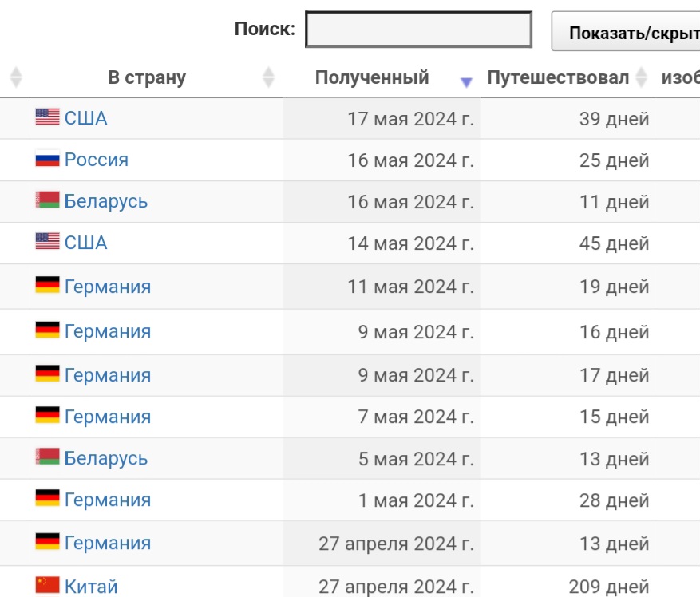
Task: Sort by the Полученный column arrow
Action: coord(466,82)
